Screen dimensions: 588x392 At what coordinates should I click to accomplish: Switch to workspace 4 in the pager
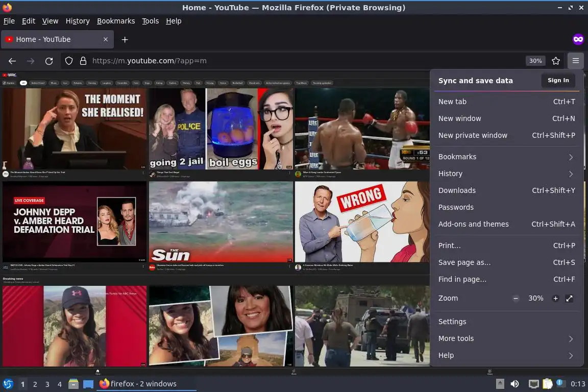[x=59, y=384]
